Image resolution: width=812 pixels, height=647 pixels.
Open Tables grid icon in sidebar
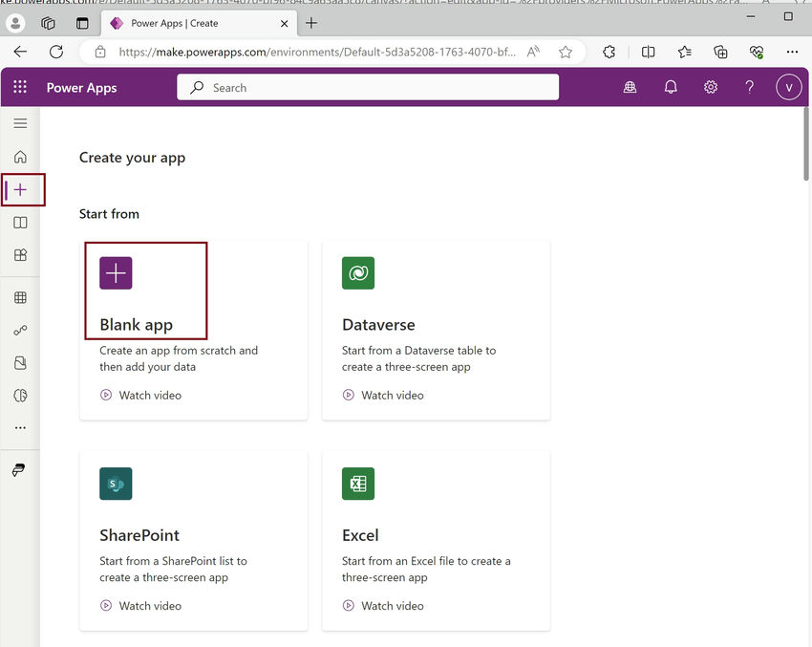(20, 297)
